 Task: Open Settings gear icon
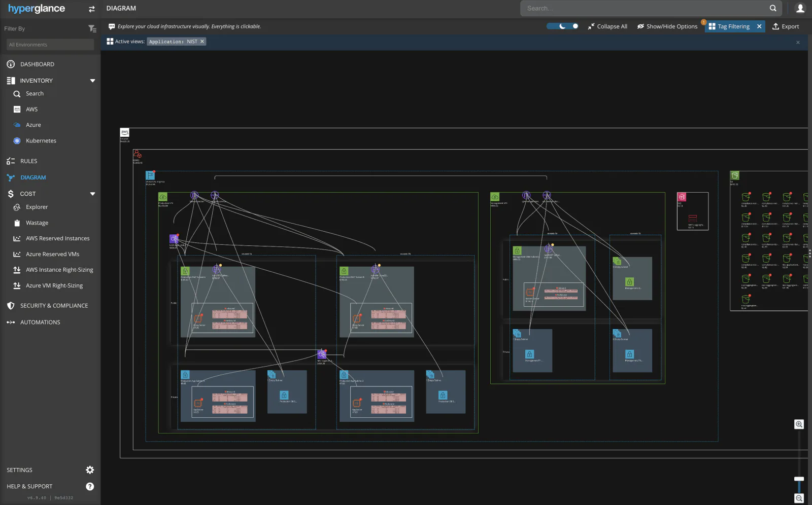[90, 470]
